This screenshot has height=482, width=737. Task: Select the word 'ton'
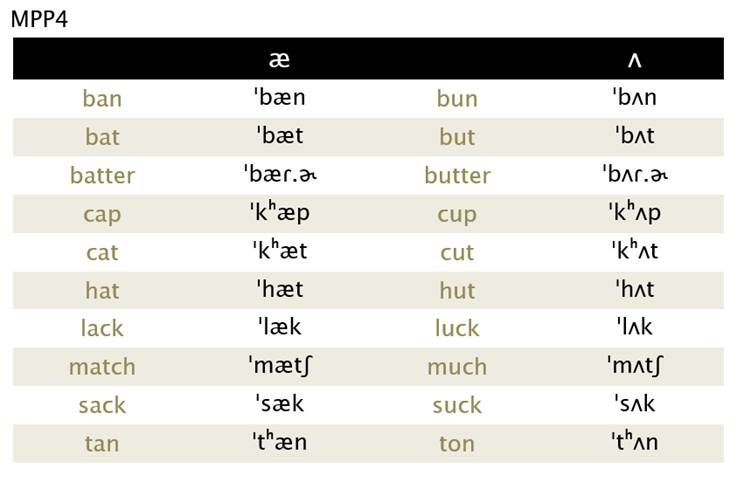(457, 443)
